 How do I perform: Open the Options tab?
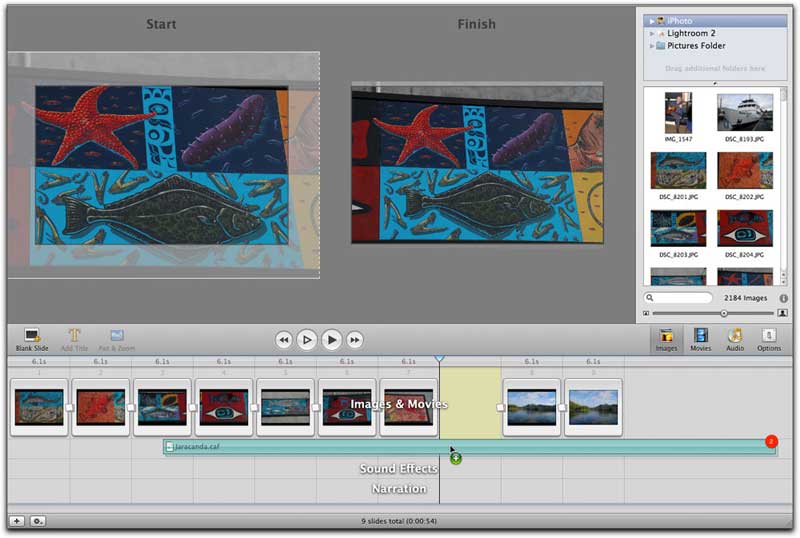(x=769, y=340)
